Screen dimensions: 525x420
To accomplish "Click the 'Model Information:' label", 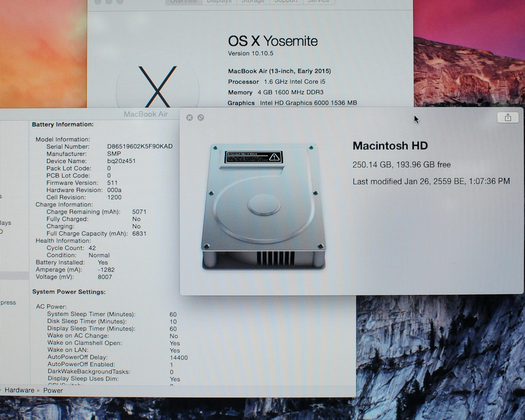I will point(63,139).
